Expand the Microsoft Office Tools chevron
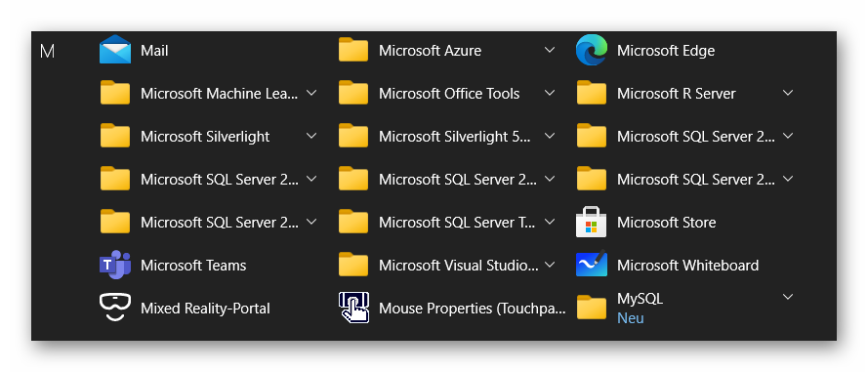The width and height of the screenshot is (868, 372). point(550,93)
